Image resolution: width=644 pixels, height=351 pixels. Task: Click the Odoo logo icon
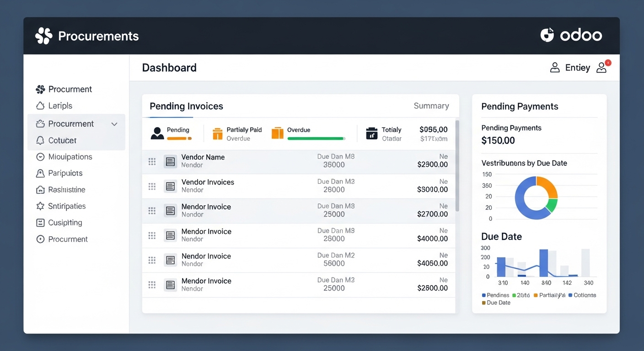547,35
